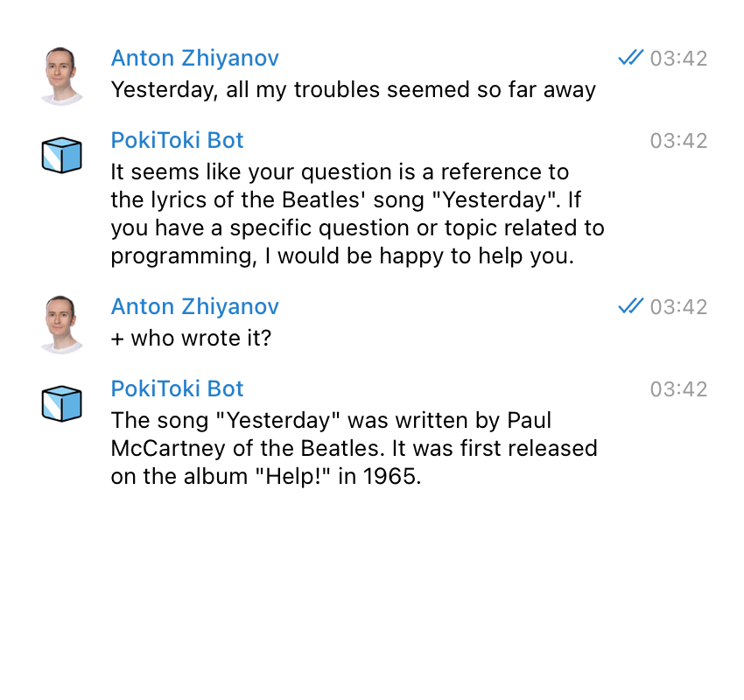Click PokiToki Bot cube avatar on first reply
The width and height of the screenshot is (744, 700).
(x=61, y=156)
